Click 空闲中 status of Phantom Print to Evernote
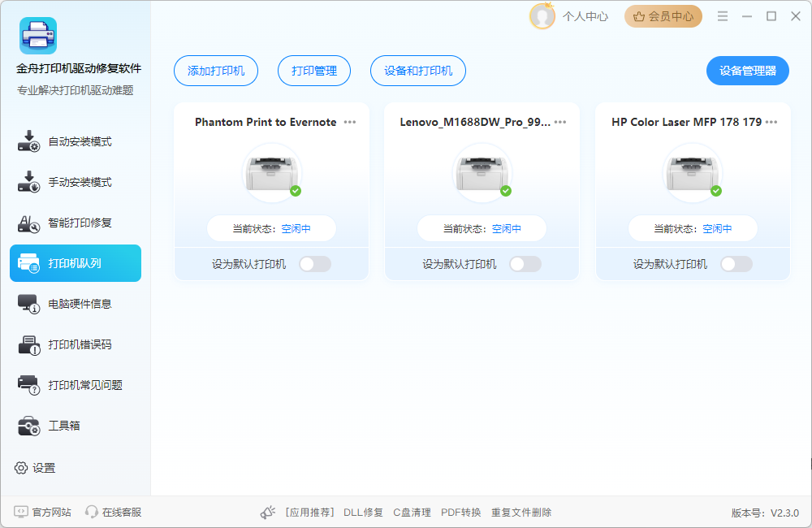Viewport: 812px width, 528px height. point(296,228)
